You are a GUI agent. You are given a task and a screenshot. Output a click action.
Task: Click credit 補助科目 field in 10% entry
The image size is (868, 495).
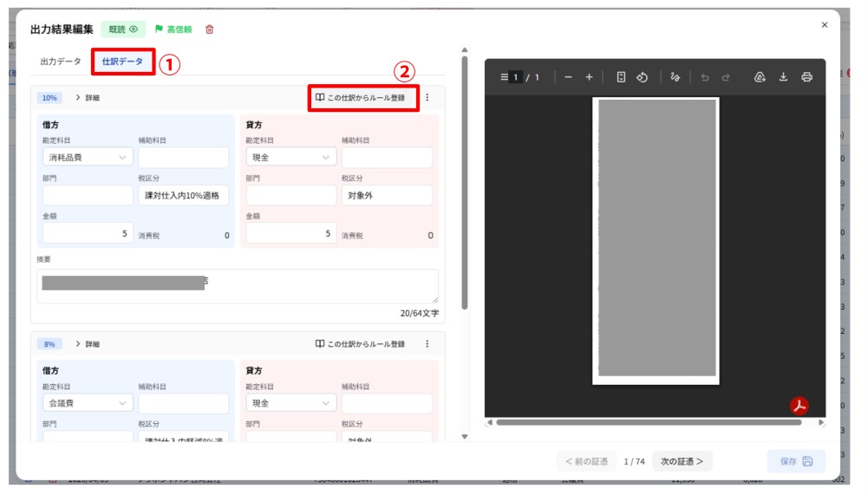click(x=387, y=157)
